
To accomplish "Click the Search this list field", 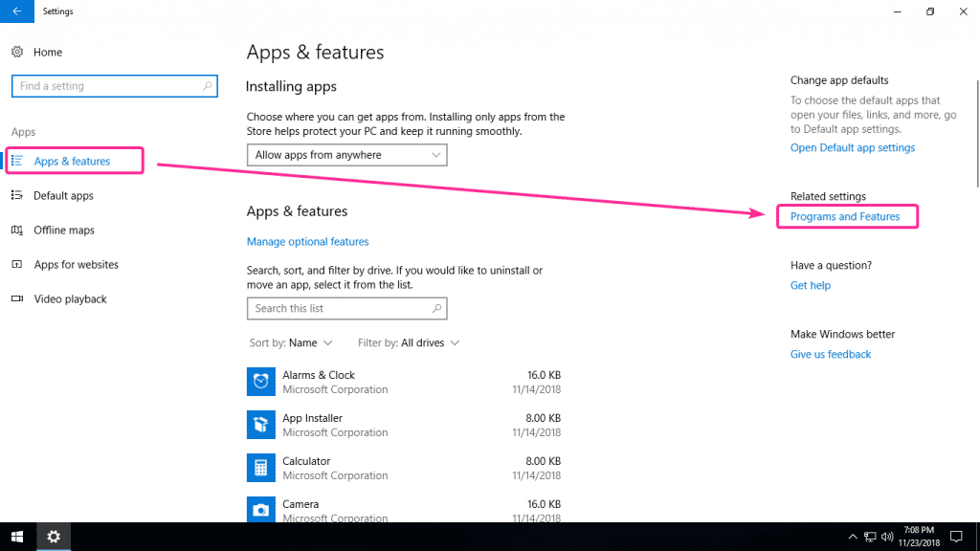I will coord(346,308).
